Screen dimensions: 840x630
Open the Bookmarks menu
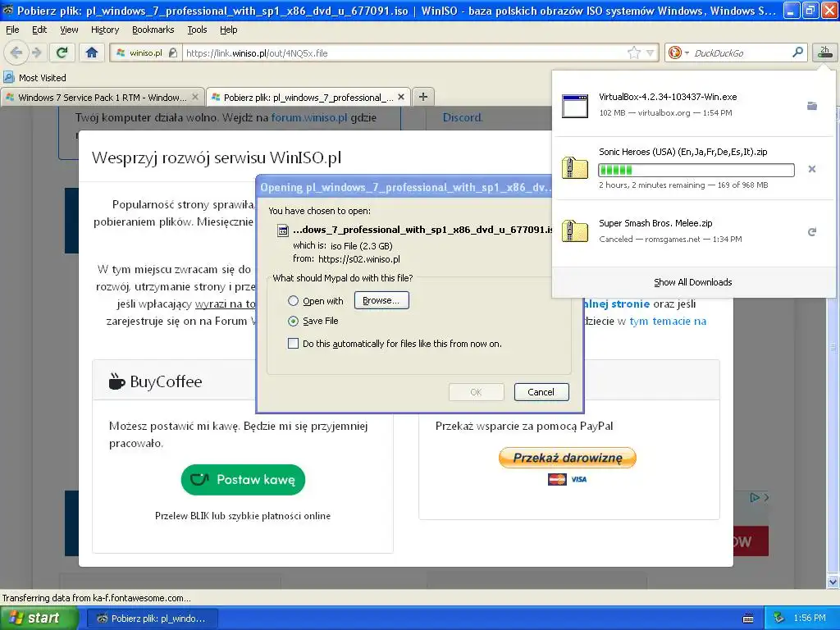coord(153,30)
